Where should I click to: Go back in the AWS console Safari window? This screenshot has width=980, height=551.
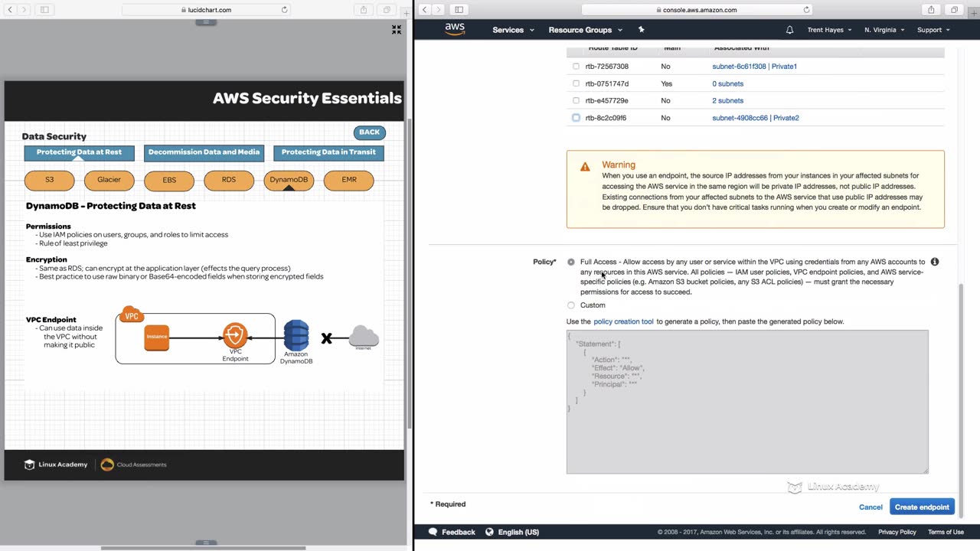424,10
